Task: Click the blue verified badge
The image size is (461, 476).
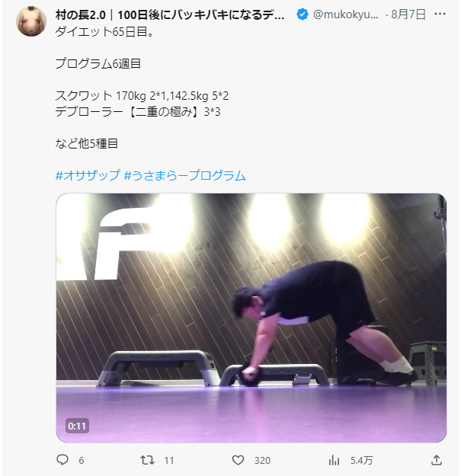Action: point(302,14)
